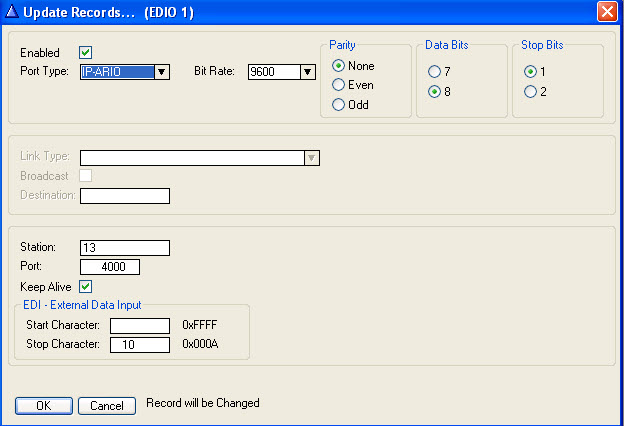Click the application icon in title bar
The width and height of the screenshot is (624, 426).
(12, 12)
